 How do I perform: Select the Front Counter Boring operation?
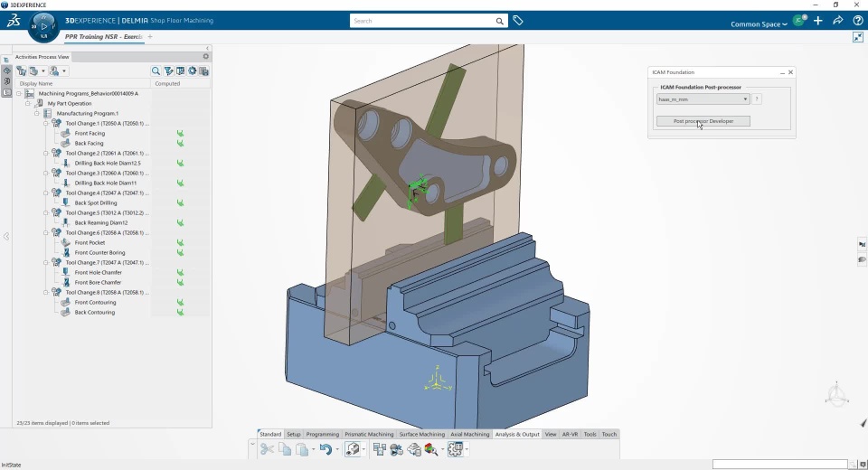99,252
